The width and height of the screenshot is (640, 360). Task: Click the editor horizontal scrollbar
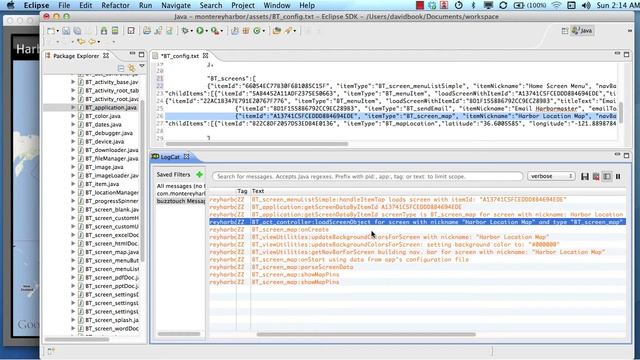[x=257, y=144]
